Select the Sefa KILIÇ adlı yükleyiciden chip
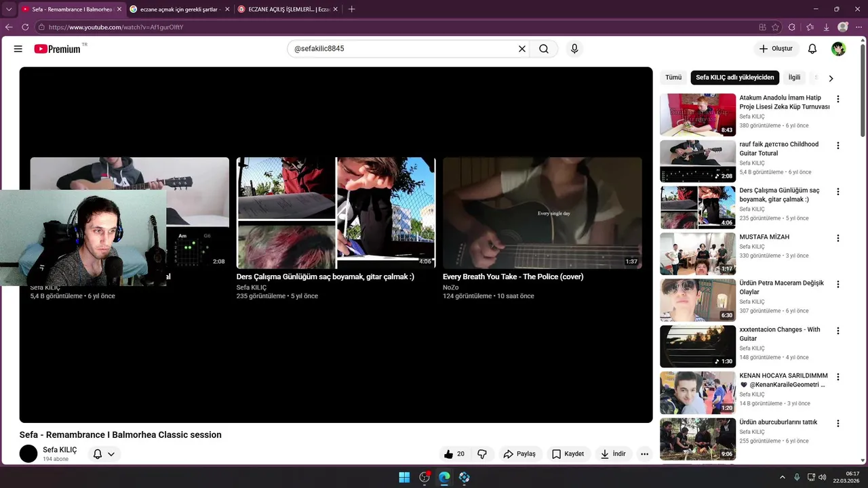868x488 pixels. 735,78
